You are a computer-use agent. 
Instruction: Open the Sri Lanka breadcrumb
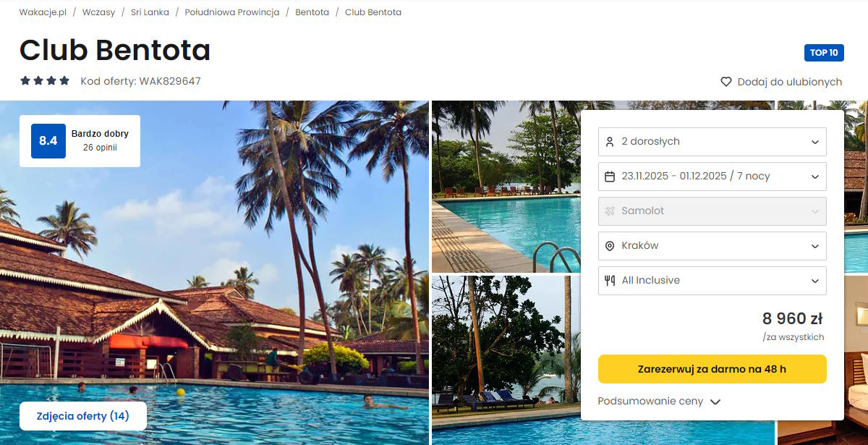click(150, 12)
